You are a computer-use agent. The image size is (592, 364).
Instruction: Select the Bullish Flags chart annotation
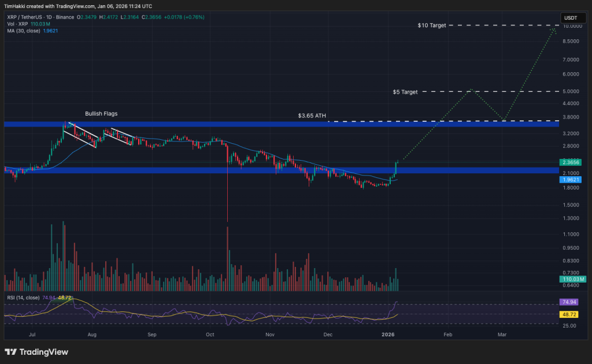[101, 113]
